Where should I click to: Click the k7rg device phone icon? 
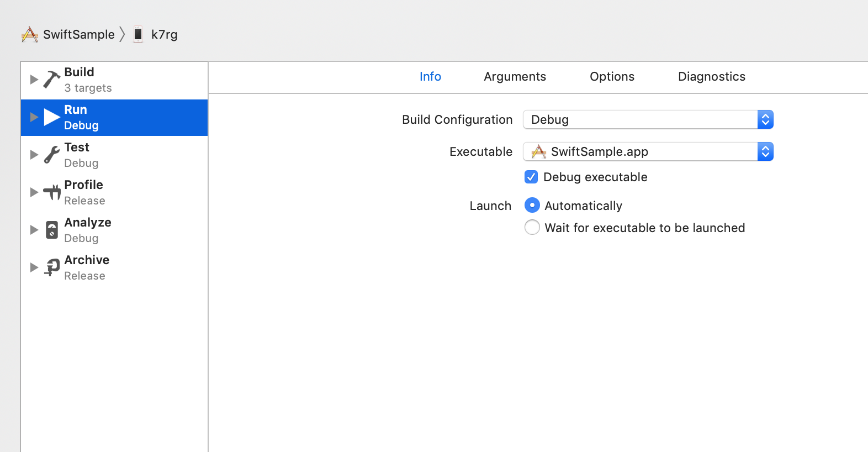[138, 34]
